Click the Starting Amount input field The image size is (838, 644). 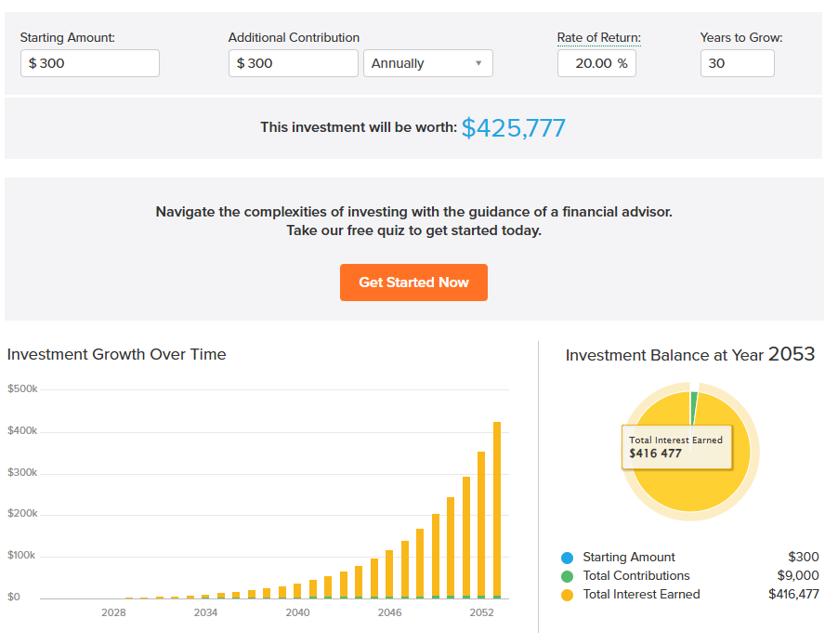coord(89,63)
